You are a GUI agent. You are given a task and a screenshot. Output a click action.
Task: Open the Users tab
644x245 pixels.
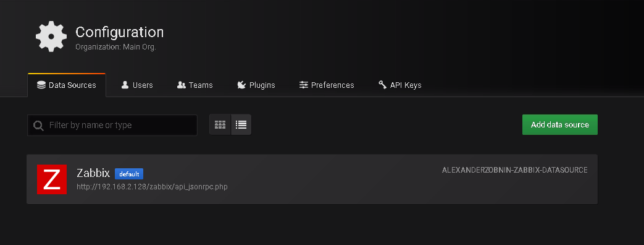(137, 85)
